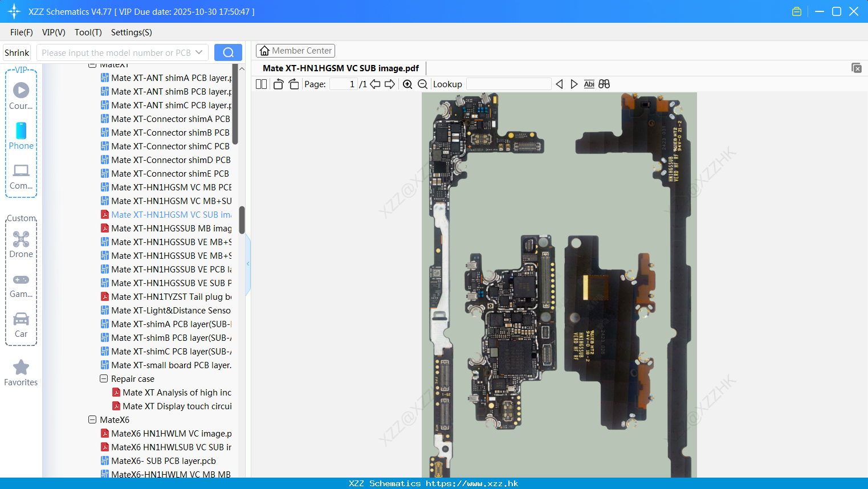Open the model number dropdown arrow

click(x=199, y=52)
